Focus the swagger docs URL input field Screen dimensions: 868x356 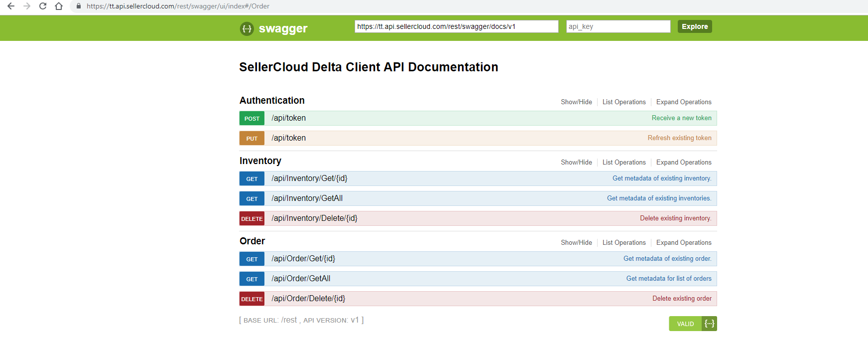(x=457, y=26)
